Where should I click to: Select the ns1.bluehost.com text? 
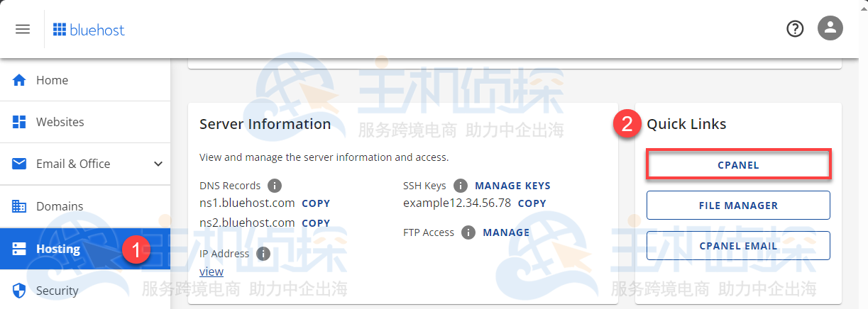[x=247, y=203]
